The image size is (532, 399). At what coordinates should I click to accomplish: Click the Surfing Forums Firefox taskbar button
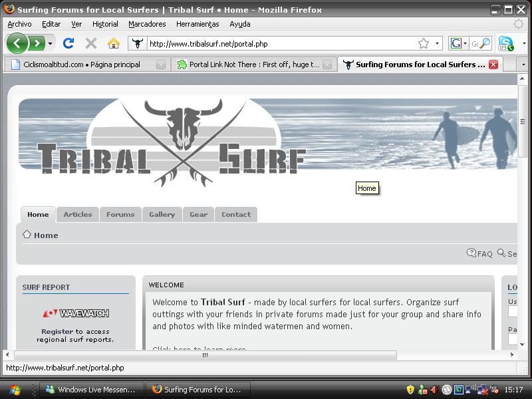[x=198, y=390]
